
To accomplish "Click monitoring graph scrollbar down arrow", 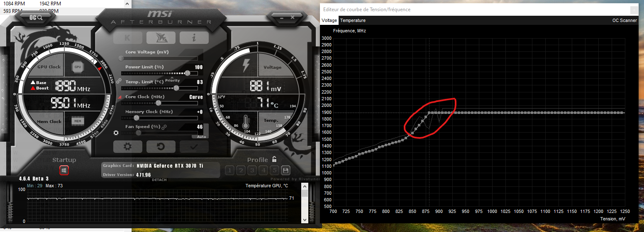I will [x=305, y=220].
